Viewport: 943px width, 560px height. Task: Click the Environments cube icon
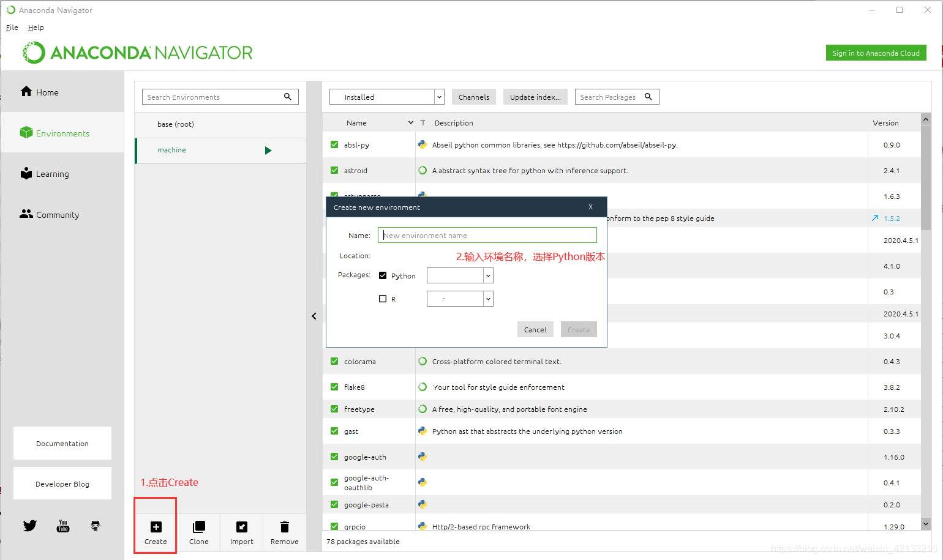26,132
